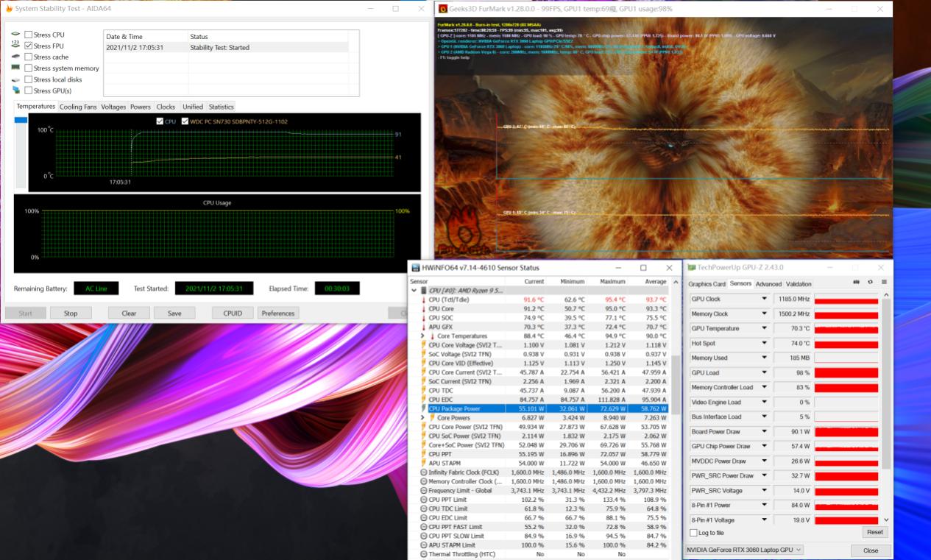
Task: Collapse the CPU [#0] AMD Ryzen sensor group
Action: (x=414, y=291)
